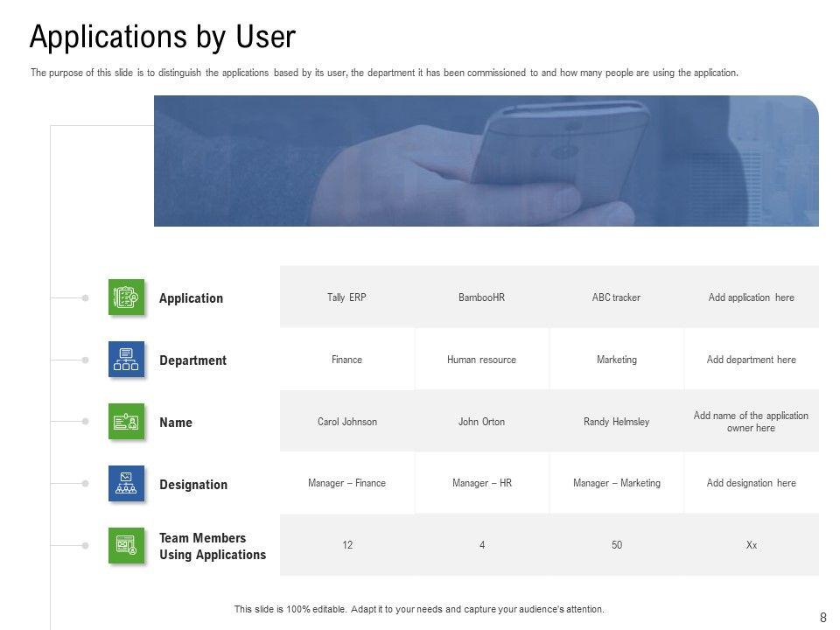The image size is (840, 630).
Task: Click the green Application row icon
Action: click(126, 297)
